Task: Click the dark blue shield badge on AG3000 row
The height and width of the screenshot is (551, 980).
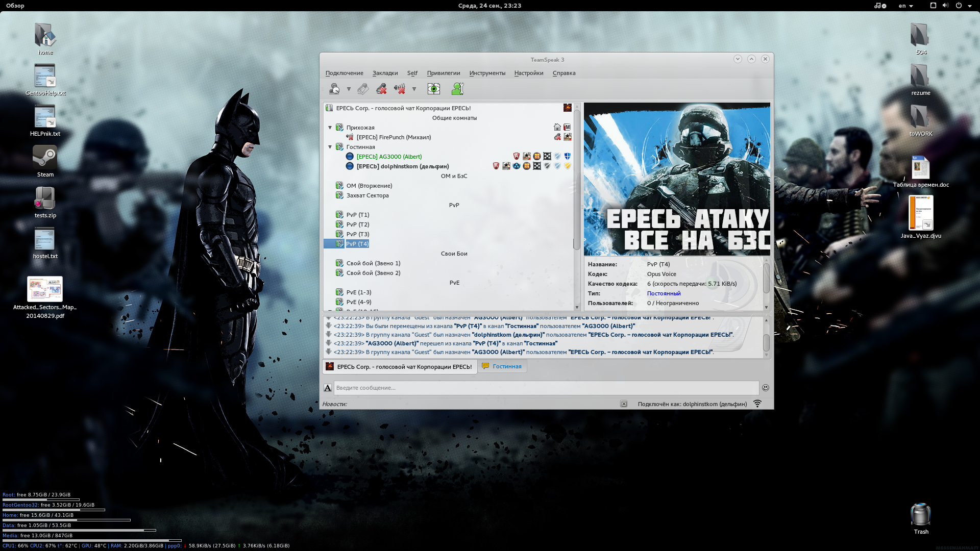Action: (568, 156)
